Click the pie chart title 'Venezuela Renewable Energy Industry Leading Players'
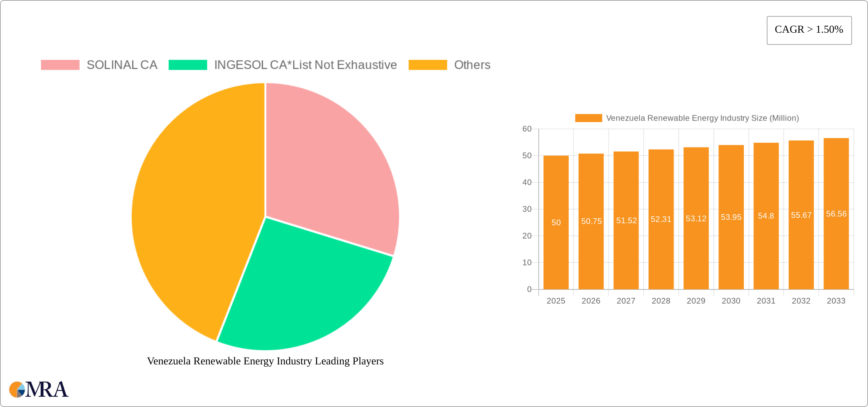Viewport: 868px width, 407px height. point(265,361)
